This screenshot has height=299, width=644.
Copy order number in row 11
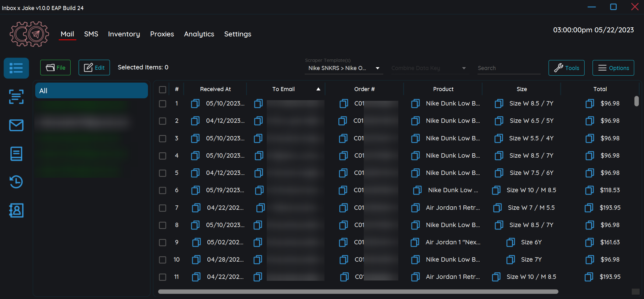pyautogui.click(x=344, y=277)
